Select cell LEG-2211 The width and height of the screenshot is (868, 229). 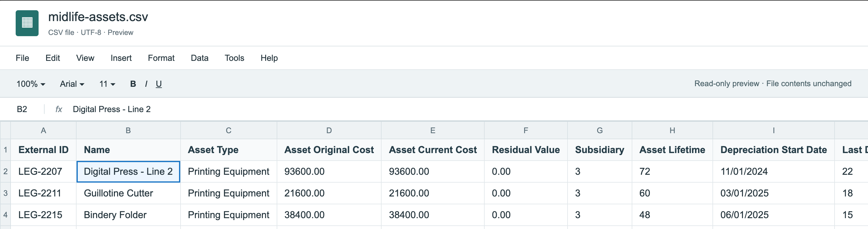click(x=43, y=193)
